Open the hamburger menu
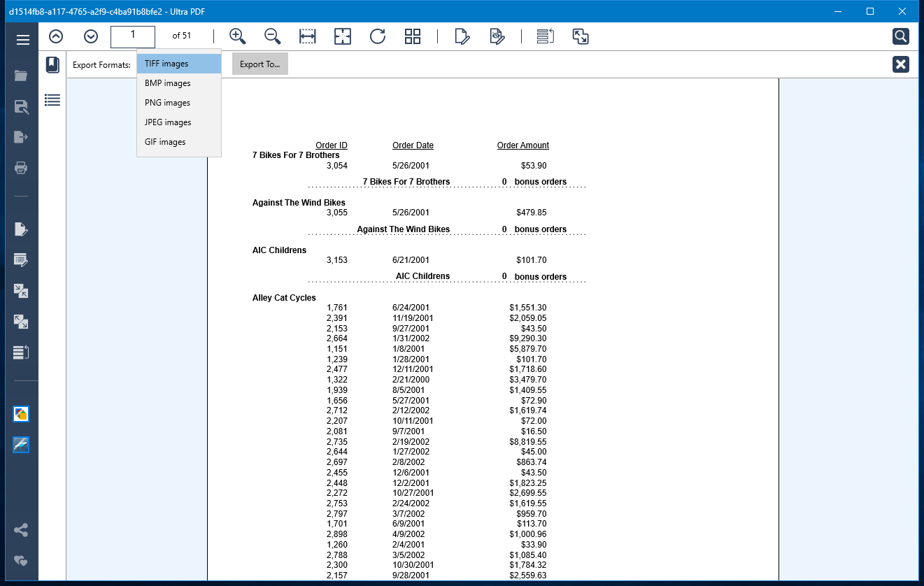This screenshot has height=586, width=924. pos(22,40)
